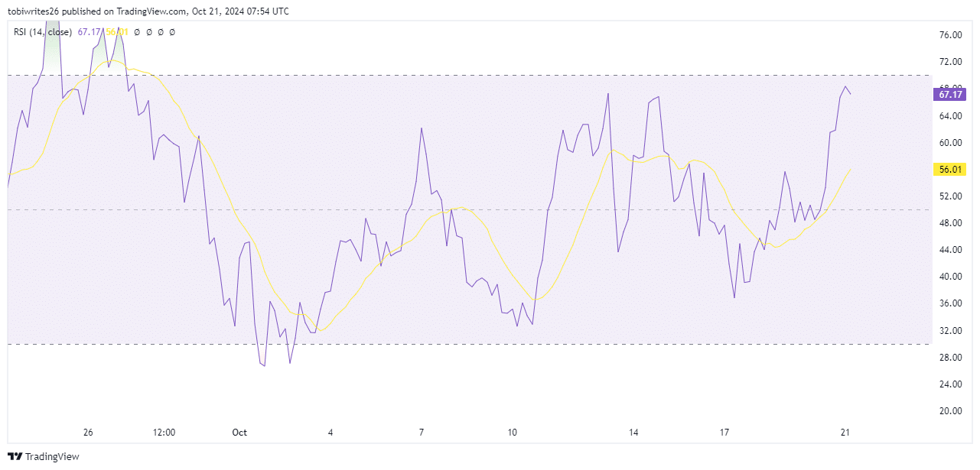The image size is (980, 470).
Task: Select the RSI (14, close) indicator label
Action: (x=43, y=32)
